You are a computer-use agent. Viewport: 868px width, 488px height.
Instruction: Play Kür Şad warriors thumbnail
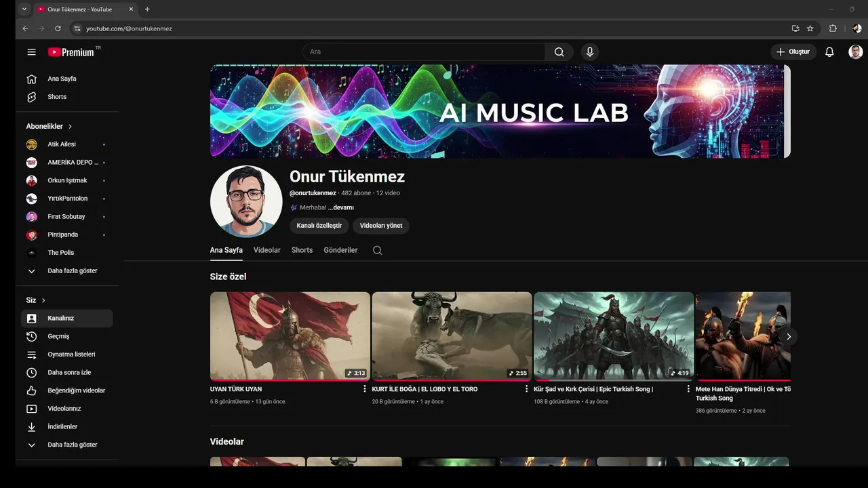tap(614, 336)
